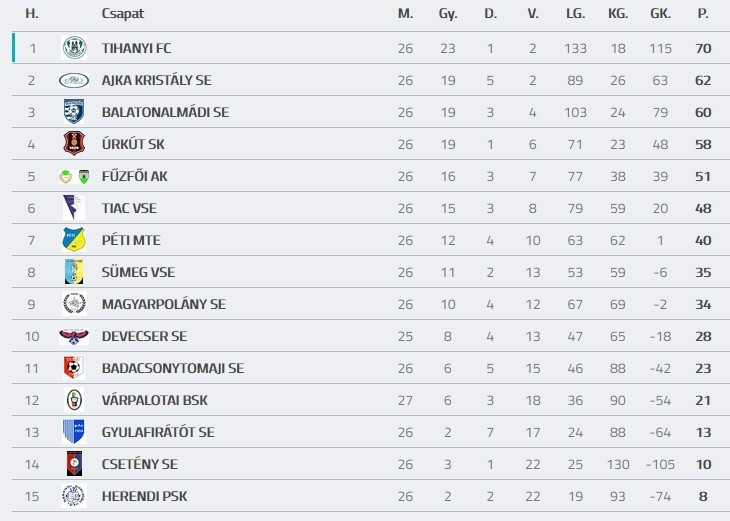The width and height of the screenshot is (730, 521).
Task: Click the Tihanyi FC club crest
Action: pos(74,48)
